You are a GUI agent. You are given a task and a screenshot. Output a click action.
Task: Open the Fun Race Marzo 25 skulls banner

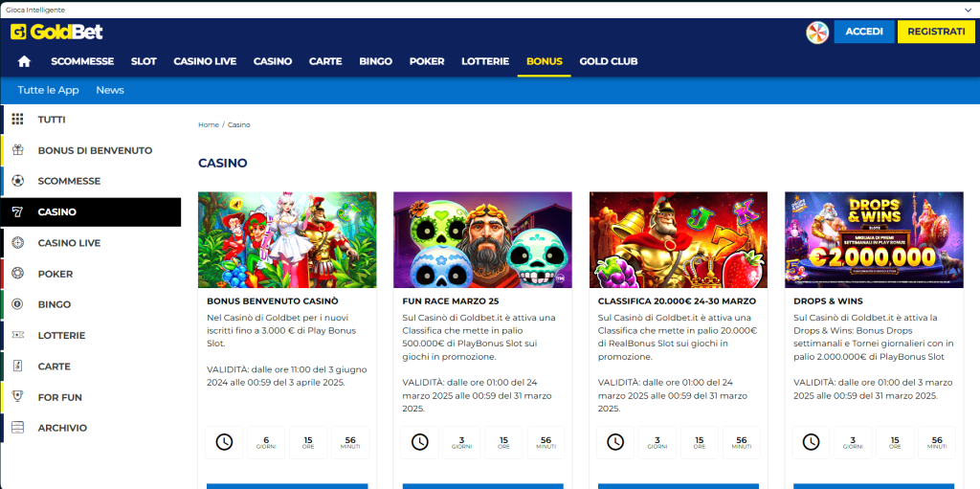pos(483,239)
